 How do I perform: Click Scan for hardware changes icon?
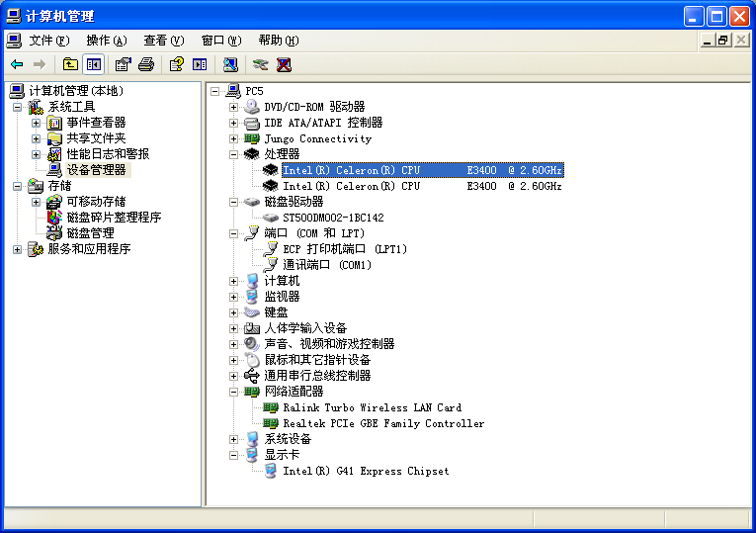tap(230, 64)
